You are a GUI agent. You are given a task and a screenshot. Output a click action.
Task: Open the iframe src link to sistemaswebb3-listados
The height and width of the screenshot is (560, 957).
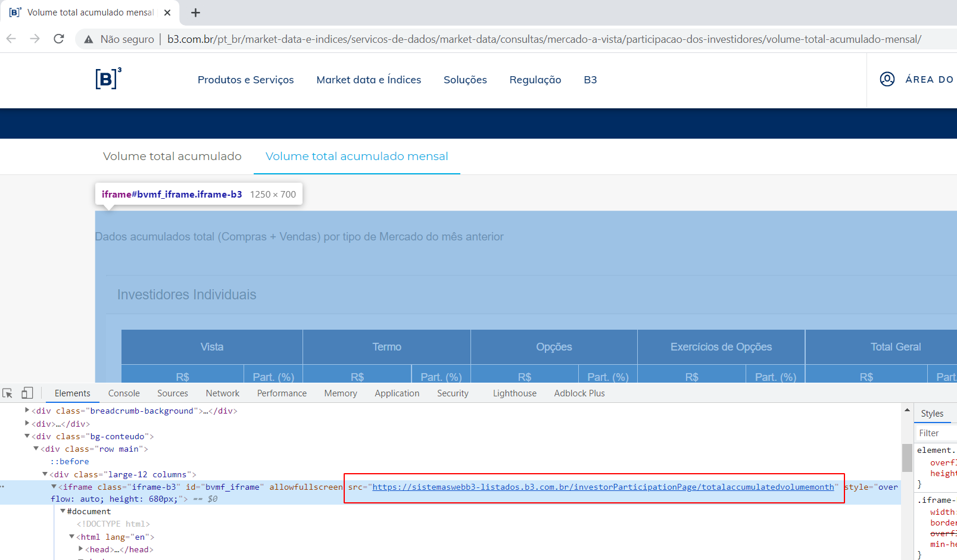[603, 487]
